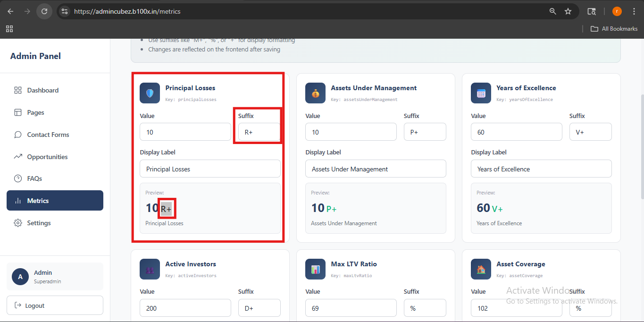644x322 pixels.
Task: Edit Years of Excellence Display Label
Action: click(x=541, y=169)
